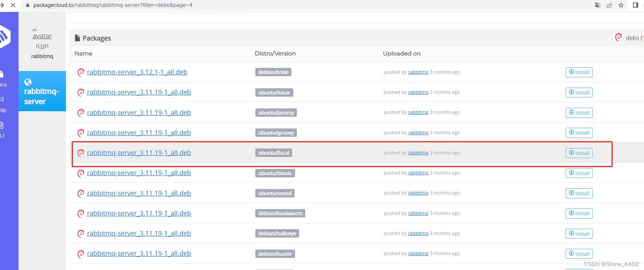
Task: Open rabbitmq uploader link in debian/bullseye row
Action: pos(418,234)
